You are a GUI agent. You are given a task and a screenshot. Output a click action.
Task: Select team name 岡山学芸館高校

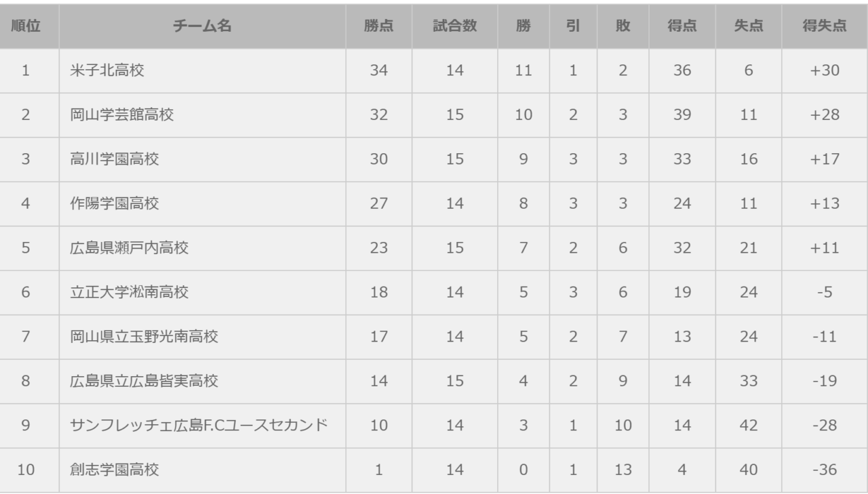[x=122, y=115]
